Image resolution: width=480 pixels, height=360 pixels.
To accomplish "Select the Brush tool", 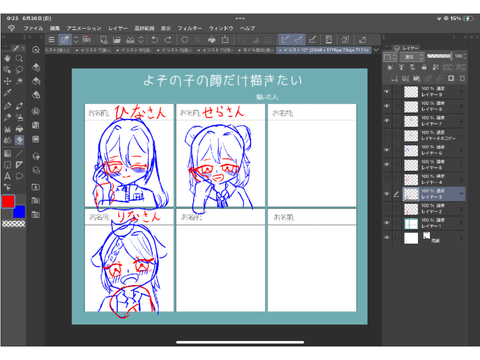I will pyautogui.click(x=7, y=117).
